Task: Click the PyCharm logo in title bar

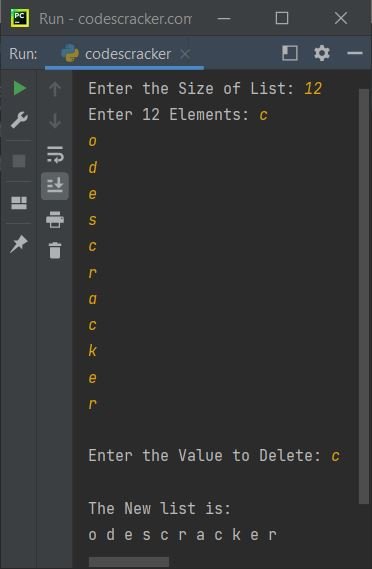Action: click(20, 18)
